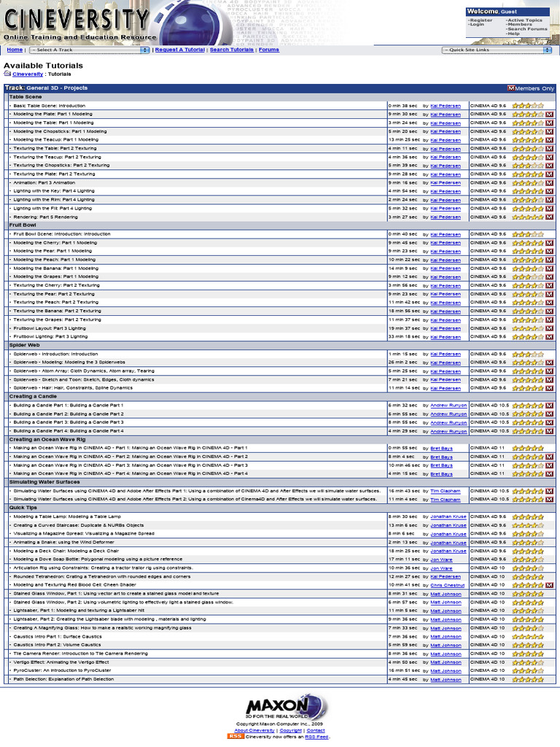The height and width of the screenshot is (747, 560).
Task: Click the Register link in Welcome box
Action: [x=481, y=20]
